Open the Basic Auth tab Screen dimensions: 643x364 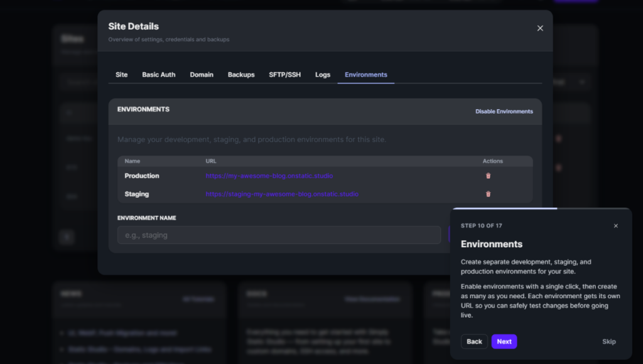159,75
